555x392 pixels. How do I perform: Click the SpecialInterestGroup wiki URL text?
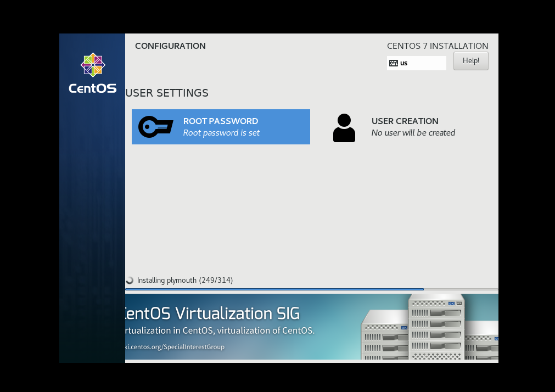(x=175, y=346)
